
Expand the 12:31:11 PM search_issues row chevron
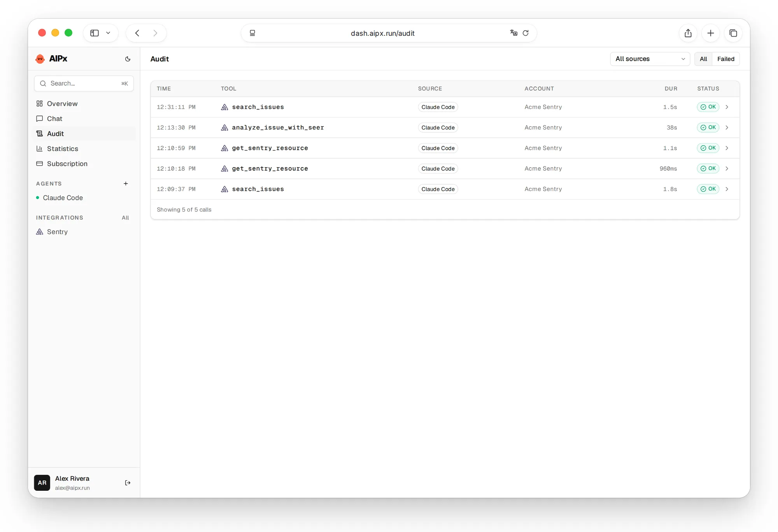[x=727, y=107]
